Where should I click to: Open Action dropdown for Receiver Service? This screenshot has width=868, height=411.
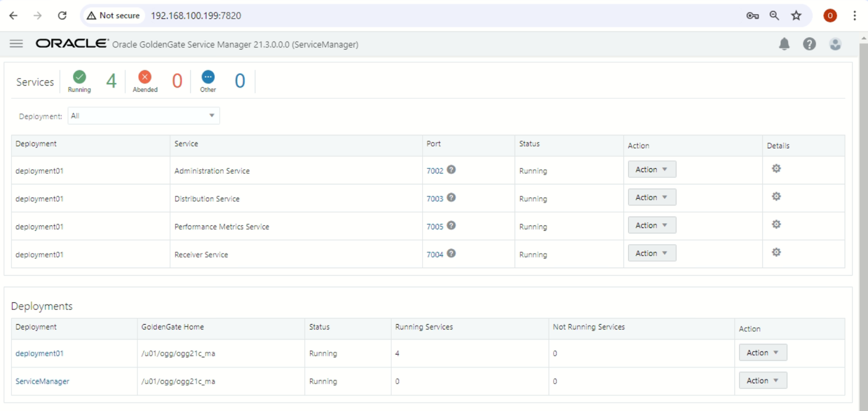click(x=652, y=253)
